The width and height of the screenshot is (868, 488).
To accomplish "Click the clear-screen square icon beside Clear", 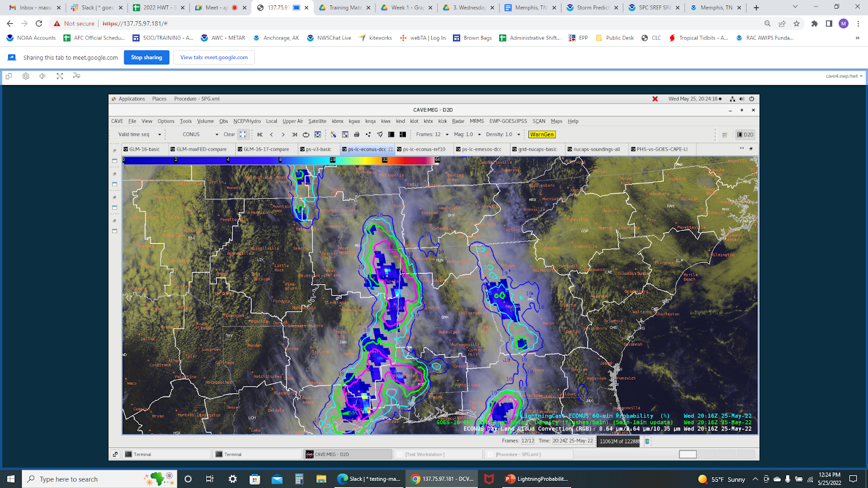I will (x=242, y=134).
